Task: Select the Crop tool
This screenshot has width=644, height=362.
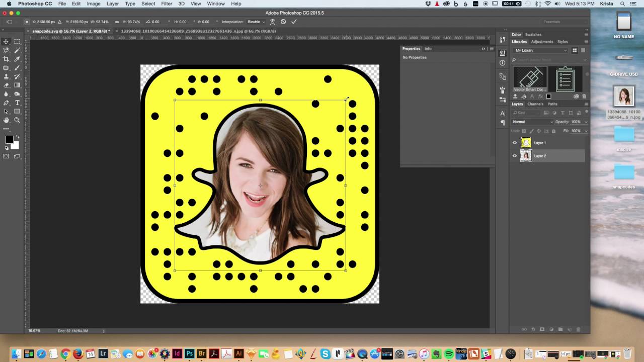Action: pyautogui.click(x=6, y=59)
